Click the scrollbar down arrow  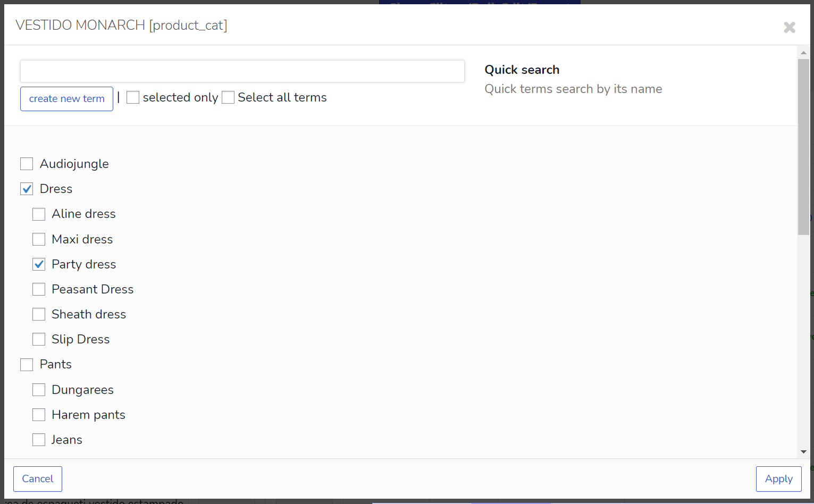803,452
